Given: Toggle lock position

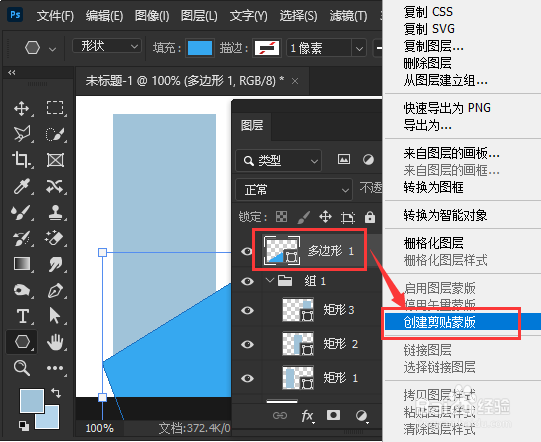Looking at the screenshot, I should click(325, 217).
